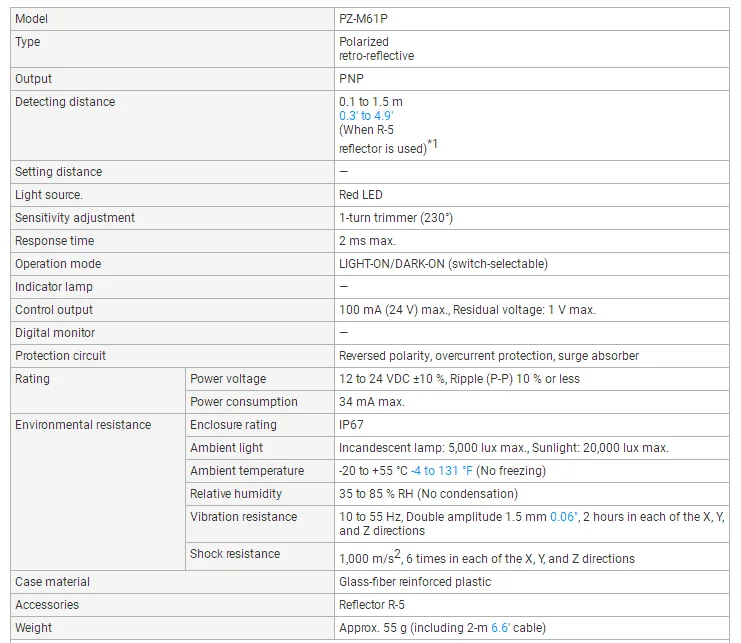This screenshot has height=643, width=741.
Task: Click the blue 0.3' to 4.9' conversion
Action: pyautogui.click(x=366, y=116)
